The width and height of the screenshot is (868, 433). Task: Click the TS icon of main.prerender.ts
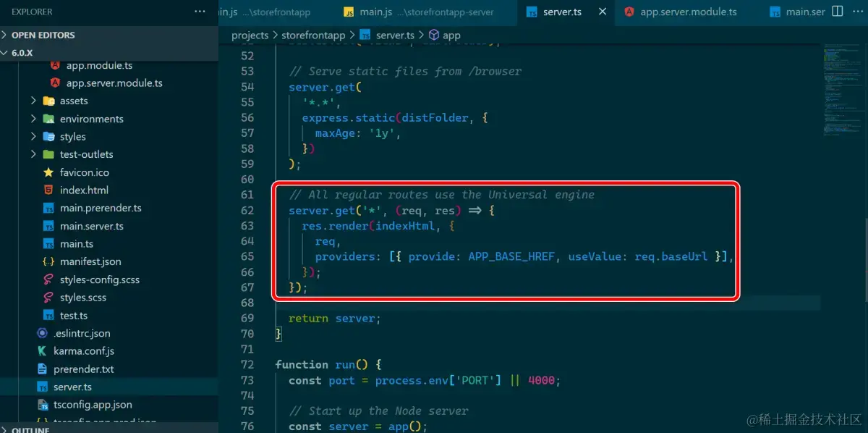[x=48, y=209]
